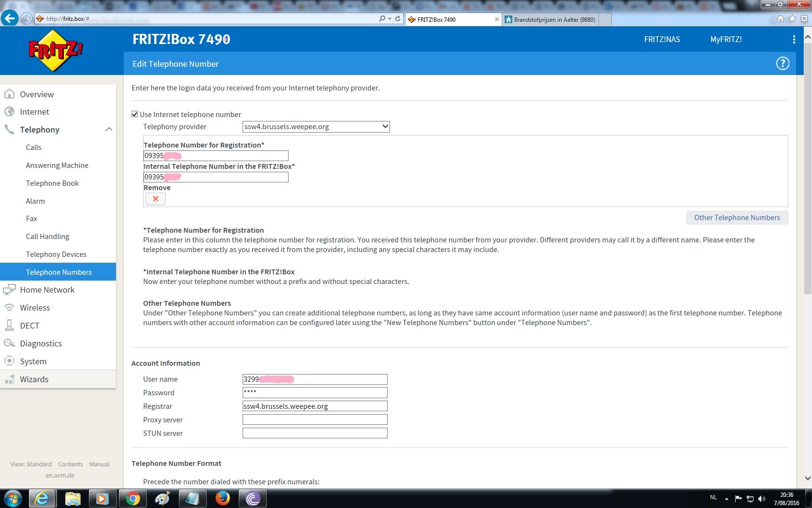The width and height of the screenshot is (812, 508).
Task: Open the Telephony provider dropdown
Action: pos(316,127)
